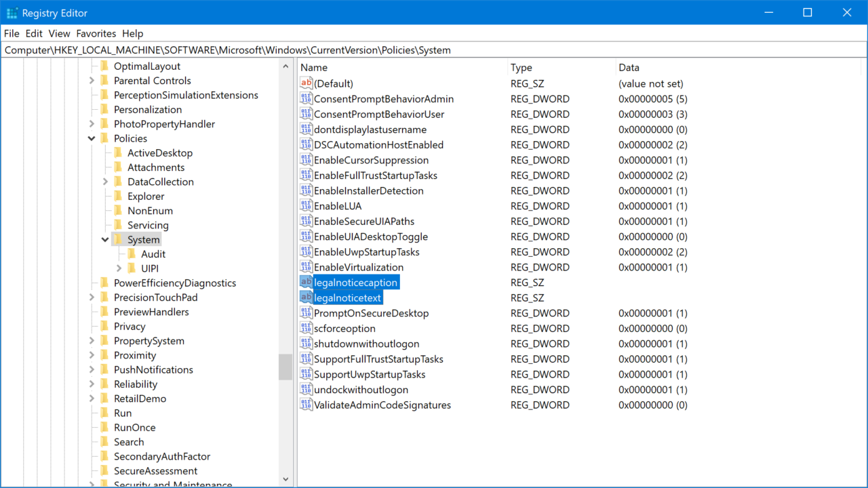Click the ValidateAdminCodeSignatures binary icon

click(306, 405)
